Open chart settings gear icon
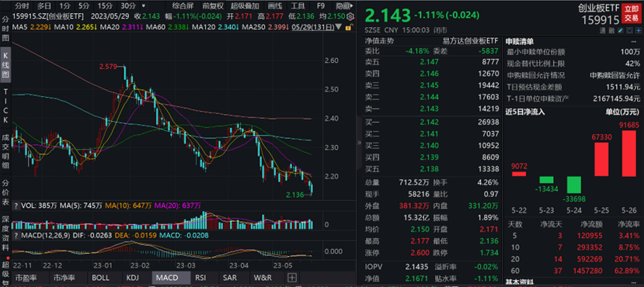 click(x=350, y=16)
